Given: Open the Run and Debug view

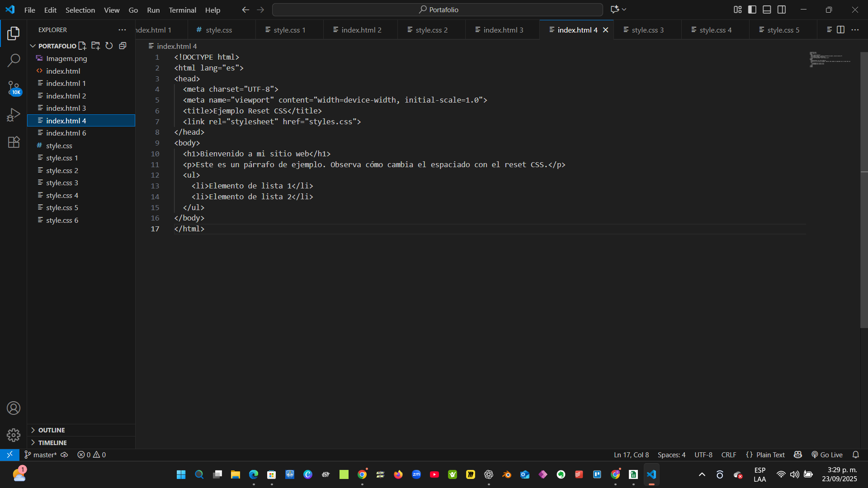Looking at the screenshot, I should (14, 115).
